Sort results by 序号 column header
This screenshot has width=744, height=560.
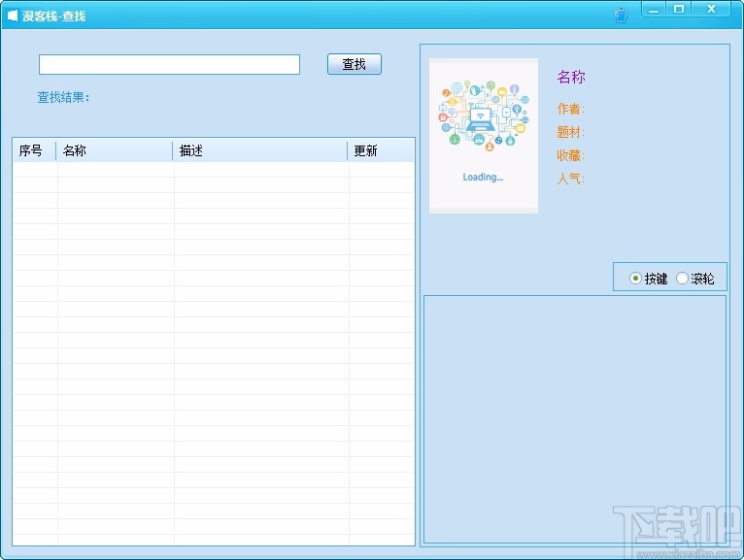point(34,150)
